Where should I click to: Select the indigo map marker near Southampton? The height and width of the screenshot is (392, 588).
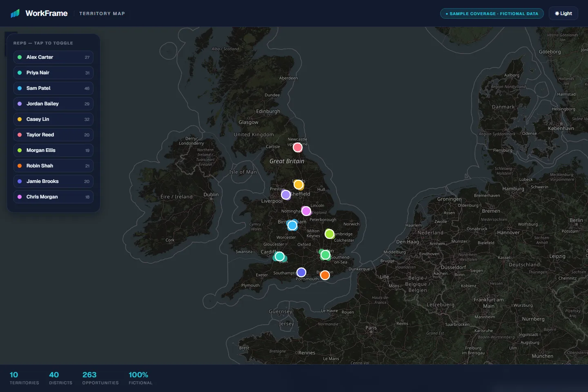coord(301,272)
